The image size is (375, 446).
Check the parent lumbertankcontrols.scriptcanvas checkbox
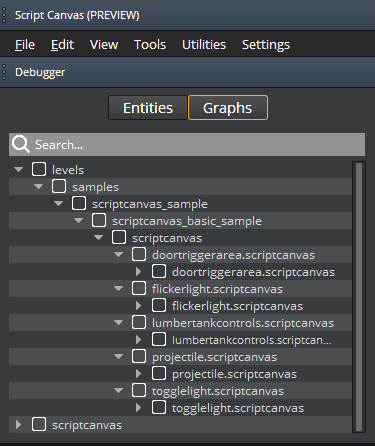[139, 322]
